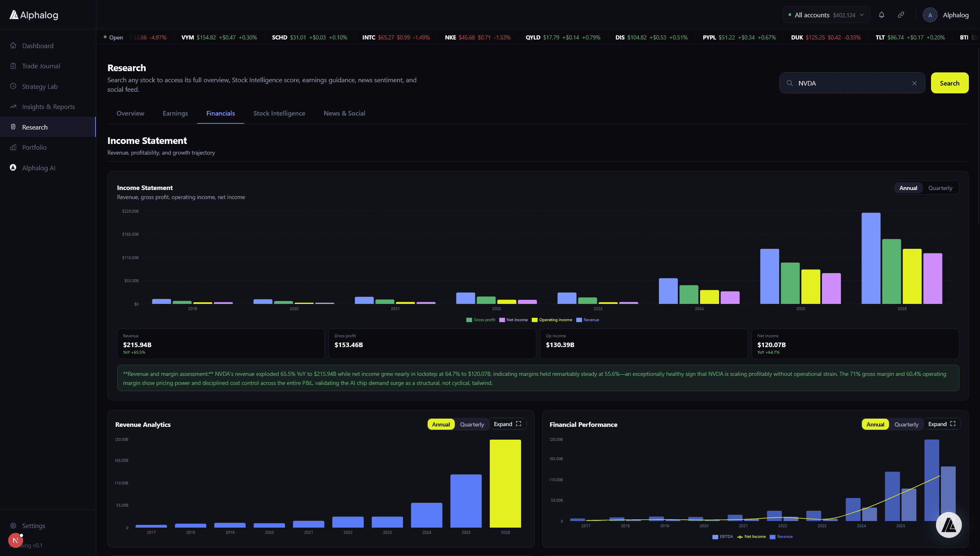Open the Stock Intelligence tab
The width and height of the screenshot is (980, 556).
[x=279, y=114]
